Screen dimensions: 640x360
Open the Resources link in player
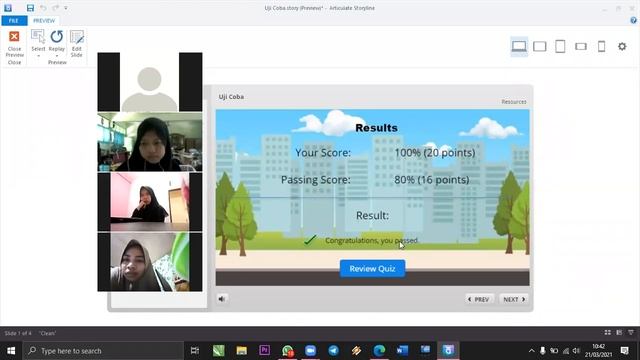click(x=514, y=102)
